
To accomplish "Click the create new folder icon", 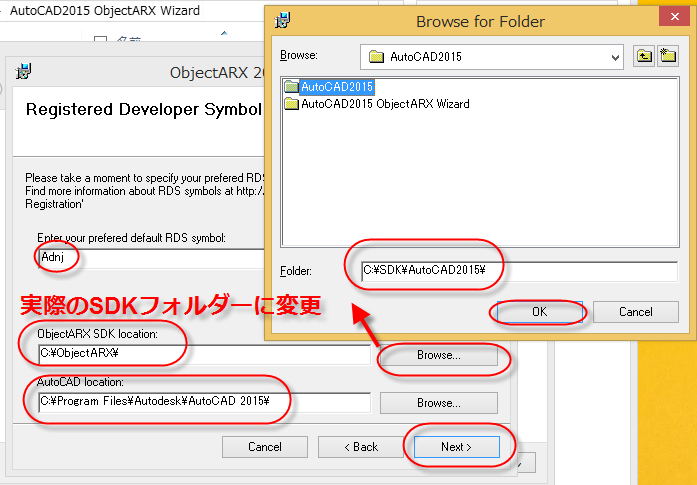I will point(668,56).
